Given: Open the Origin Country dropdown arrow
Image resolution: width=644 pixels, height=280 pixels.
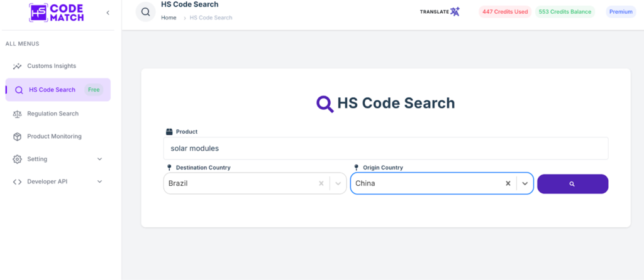Looking at the screenshot, I should [525, 183].
